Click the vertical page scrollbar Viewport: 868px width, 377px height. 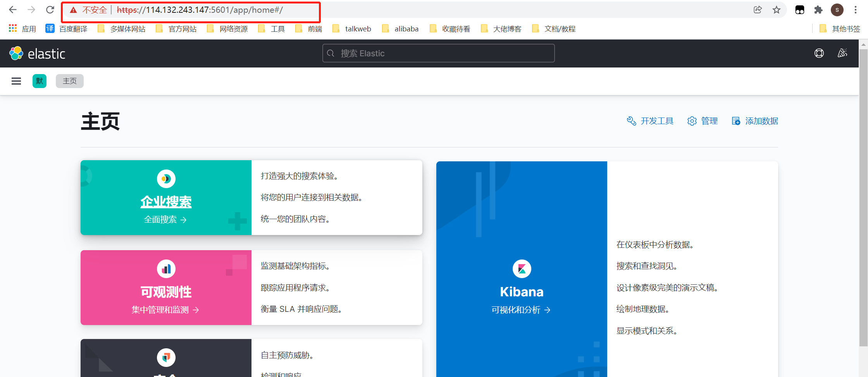coord(863,198)
